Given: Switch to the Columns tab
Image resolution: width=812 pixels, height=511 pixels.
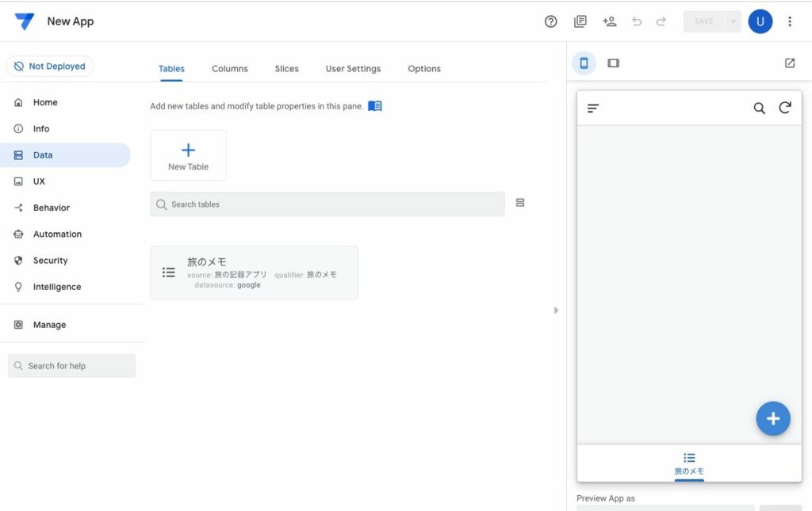Looking at the screenshot, I should point(229,69).
